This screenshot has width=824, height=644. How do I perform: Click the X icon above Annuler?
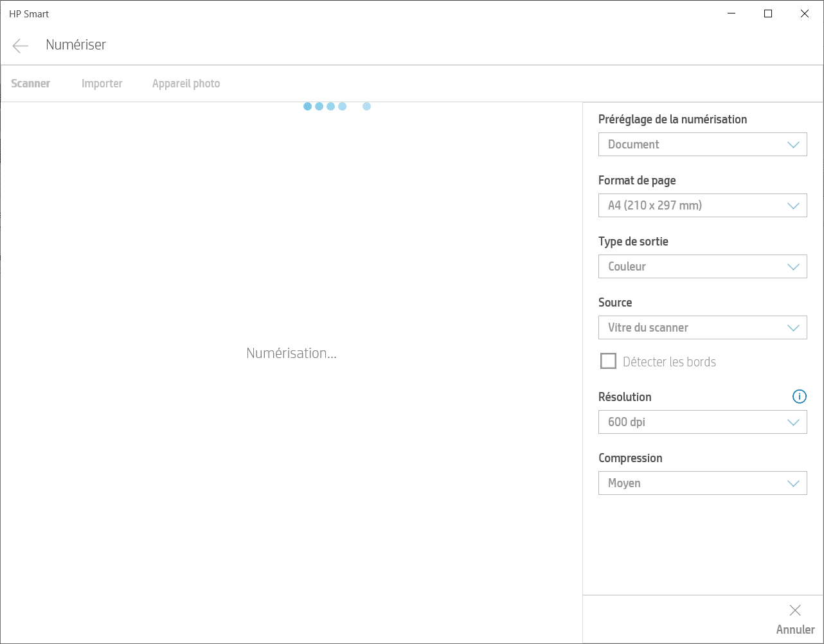coord(794,610)
